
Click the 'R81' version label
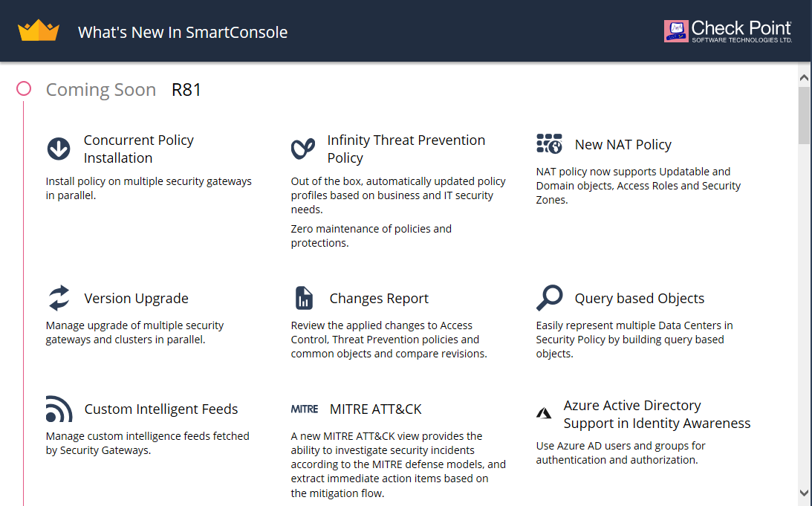click(x=186, y=90)
